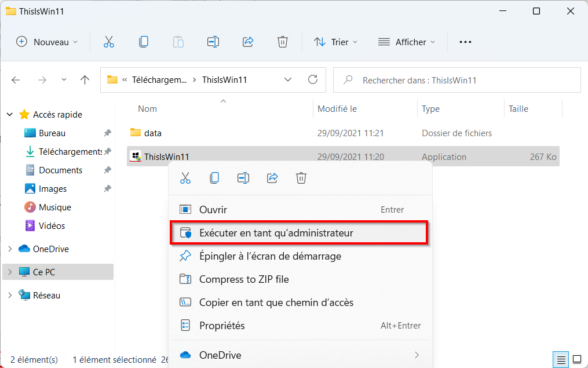Expand recent locations chevron near navigation arrows
The height and width of the screenshot is (368, 588).
coord(64,79)
